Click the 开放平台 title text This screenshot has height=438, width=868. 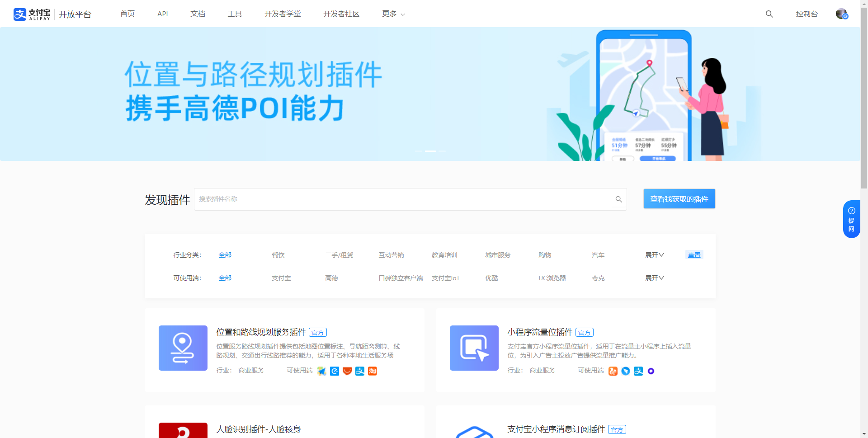(x=75, y=14)
